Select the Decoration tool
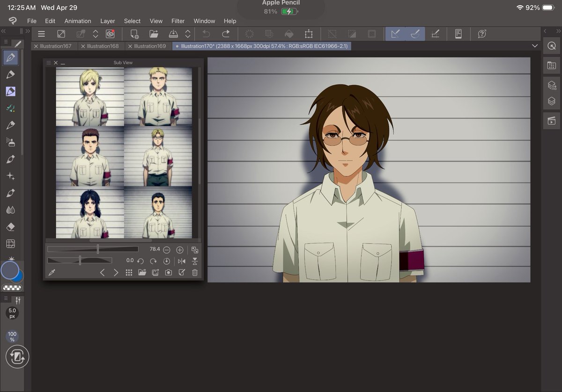 pyautogui.click(x=11, y=176)
